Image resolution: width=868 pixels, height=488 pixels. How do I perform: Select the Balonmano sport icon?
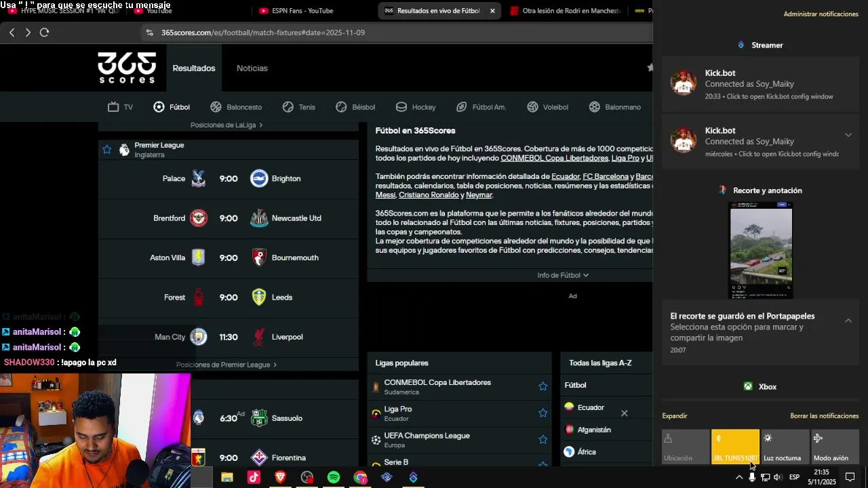(594, 107)
